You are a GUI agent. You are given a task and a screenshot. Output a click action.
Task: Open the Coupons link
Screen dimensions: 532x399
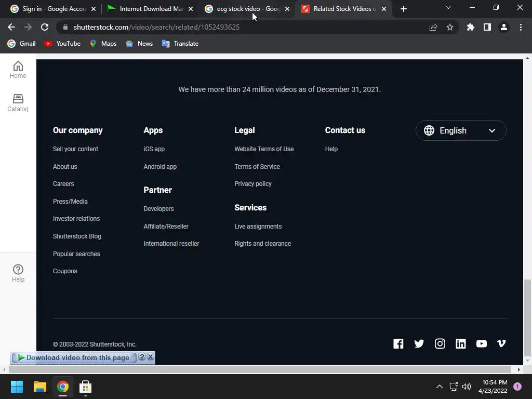pos(65,271)
